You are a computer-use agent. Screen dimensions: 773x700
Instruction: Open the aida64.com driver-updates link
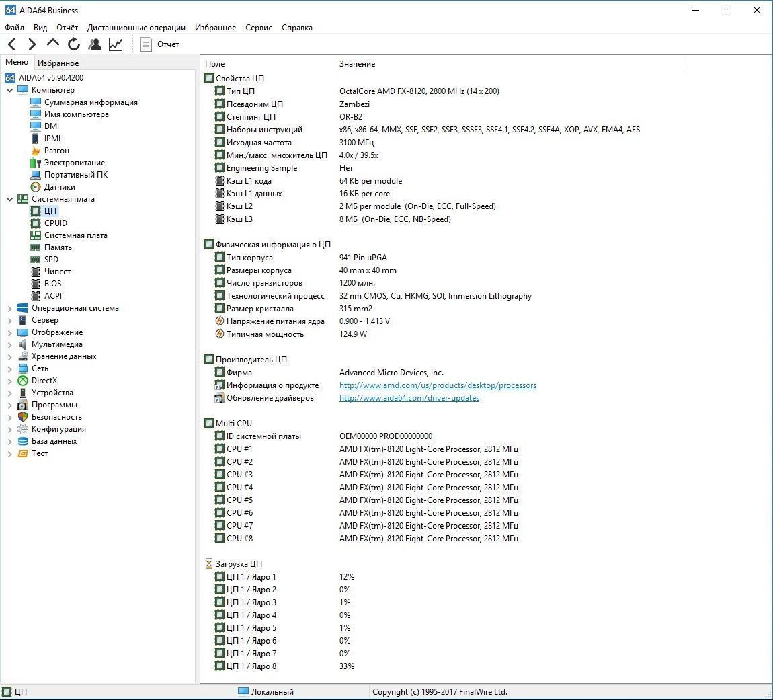pos(409,398)
